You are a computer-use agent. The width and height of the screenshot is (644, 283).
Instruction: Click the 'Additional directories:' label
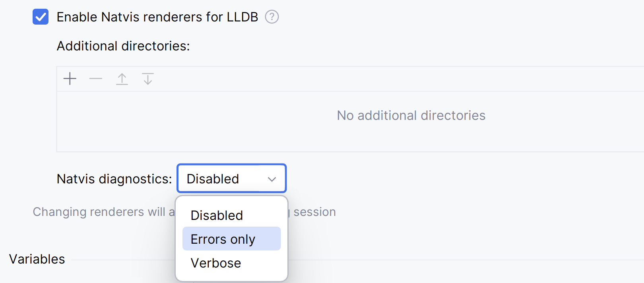pyautogui.click(x=123, y=46)
